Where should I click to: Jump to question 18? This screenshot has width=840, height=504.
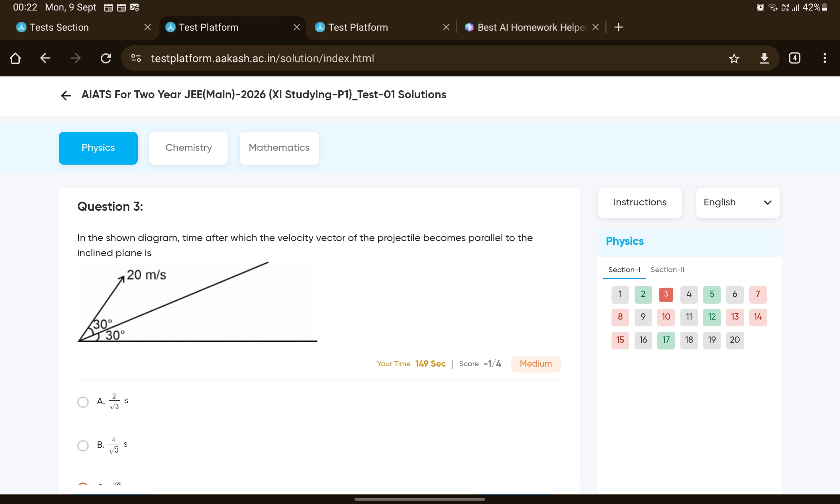[689, 340]
